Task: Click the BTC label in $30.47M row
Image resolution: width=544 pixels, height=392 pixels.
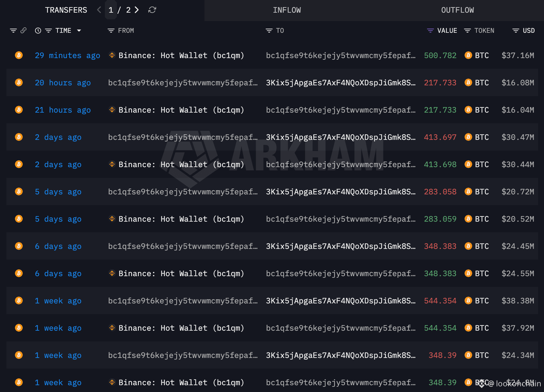Action: coord(482,137)
